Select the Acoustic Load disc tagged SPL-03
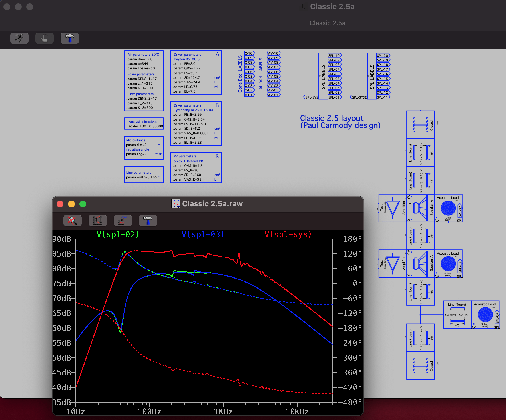 448,264
